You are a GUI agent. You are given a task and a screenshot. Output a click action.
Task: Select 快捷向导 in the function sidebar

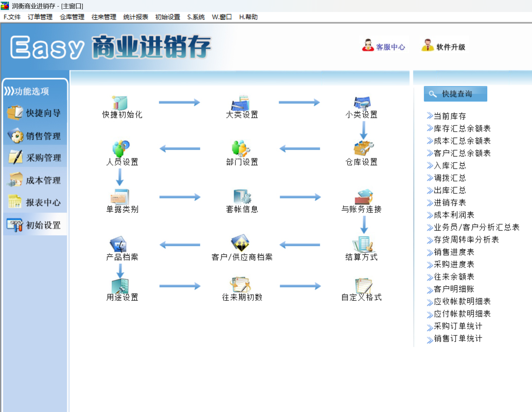35,113
